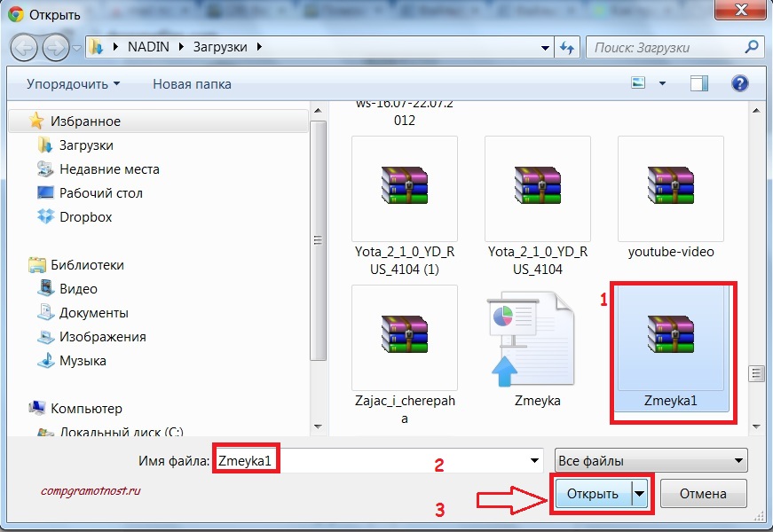Screen dimensions: 773x532
Task: Open the Упорядочить menu
Action: 73,83
